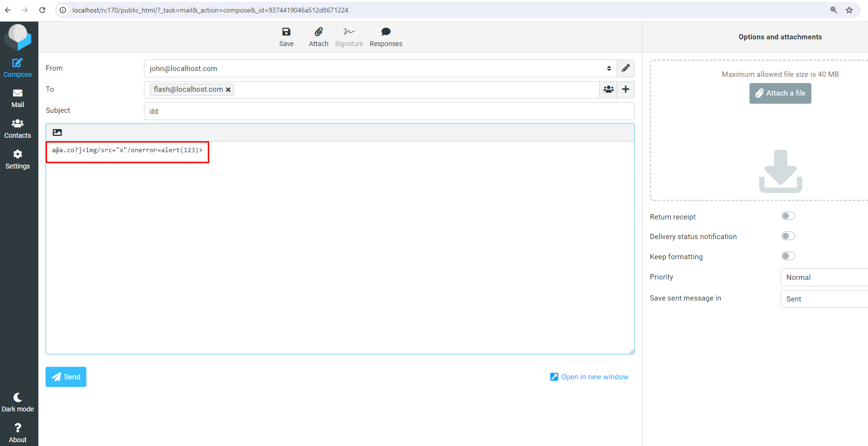This screenshot has height=446, width=868.
Task: Turn on the Keep formatting switch
Action: (x=788, y=256)
